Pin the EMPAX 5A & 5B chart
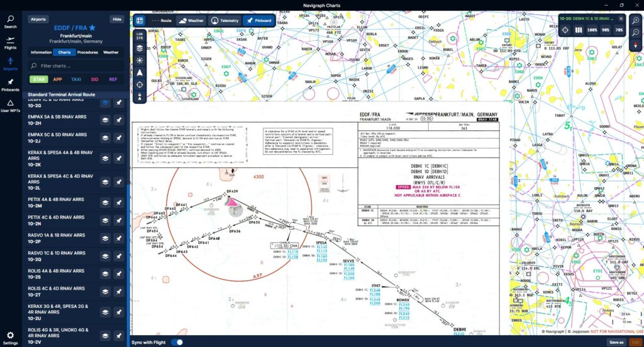 pyautogui.click(x=118, y=120)
